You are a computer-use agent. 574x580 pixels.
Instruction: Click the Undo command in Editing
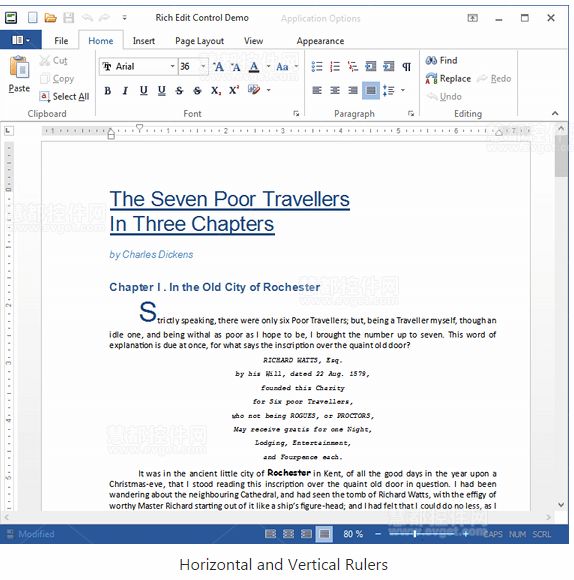coord(444,97)
